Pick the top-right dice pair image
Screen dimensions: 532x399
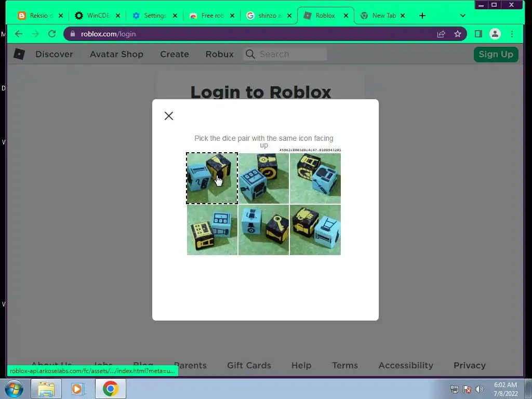(315, 178)
